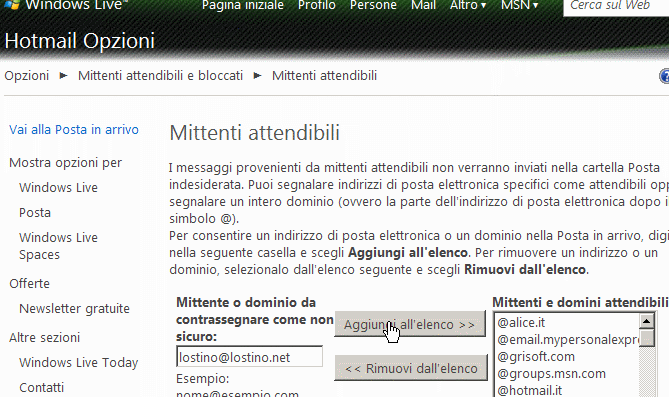Open Pagina iniziale in top navigation
The height and width of the screenshot is (397, 669).
(x=243, y=5)
